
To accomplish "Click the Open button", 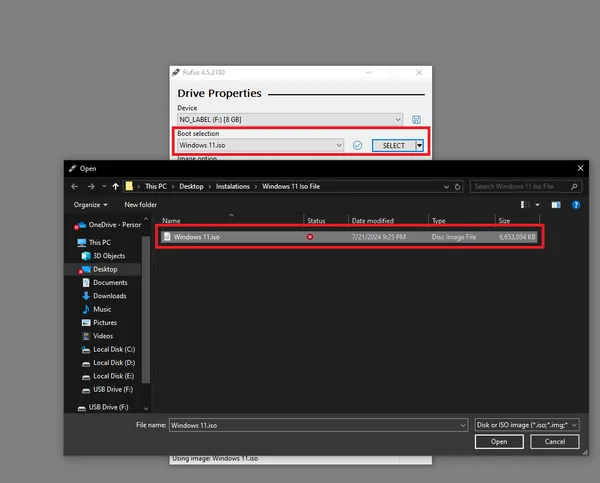I will [x=499, y=442].
